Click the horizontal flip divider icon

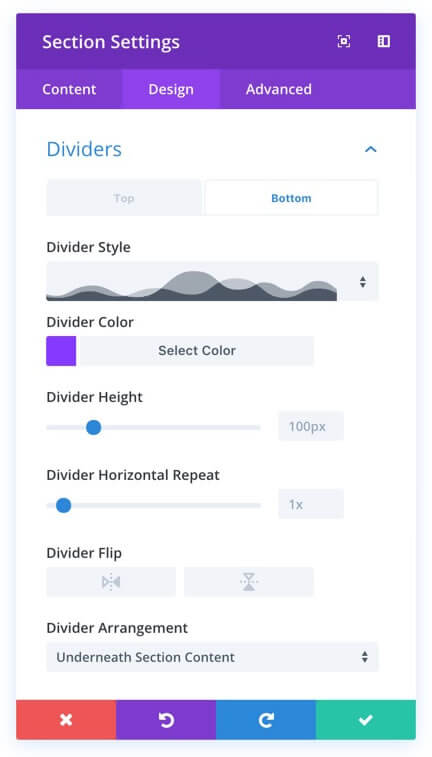tap(111, 582)
